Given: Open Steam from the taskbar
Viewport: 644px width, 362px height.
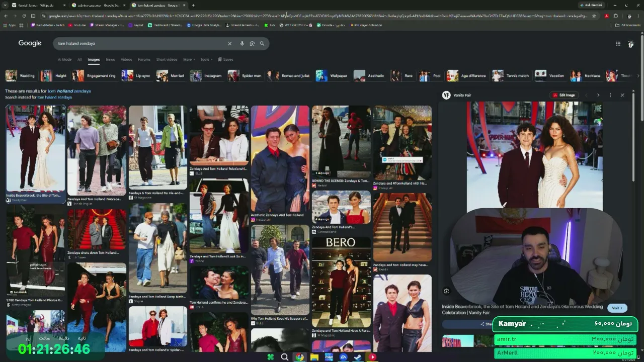Looking at the screenshot, I should 358,357.
